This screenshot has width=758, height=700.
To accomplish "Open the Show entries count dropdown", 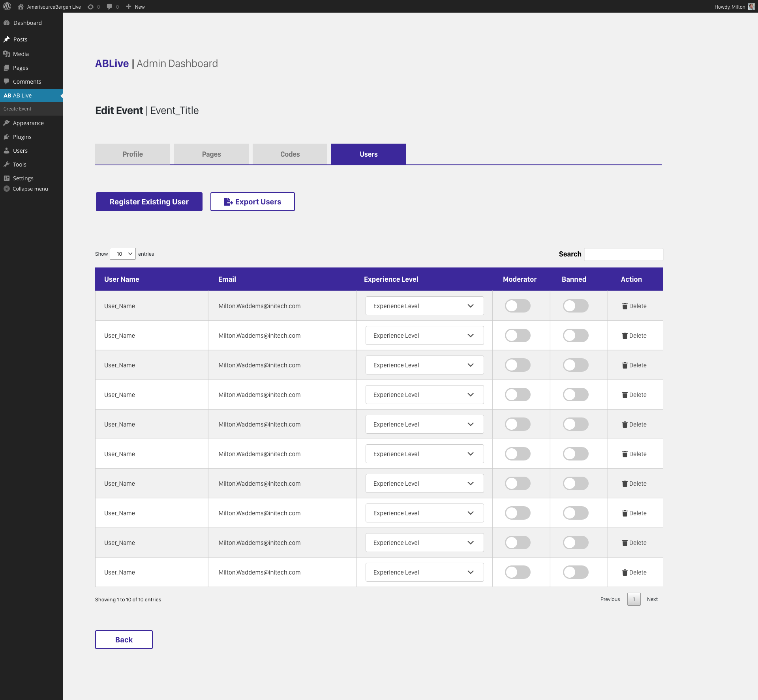I will (x=123, y=254).
